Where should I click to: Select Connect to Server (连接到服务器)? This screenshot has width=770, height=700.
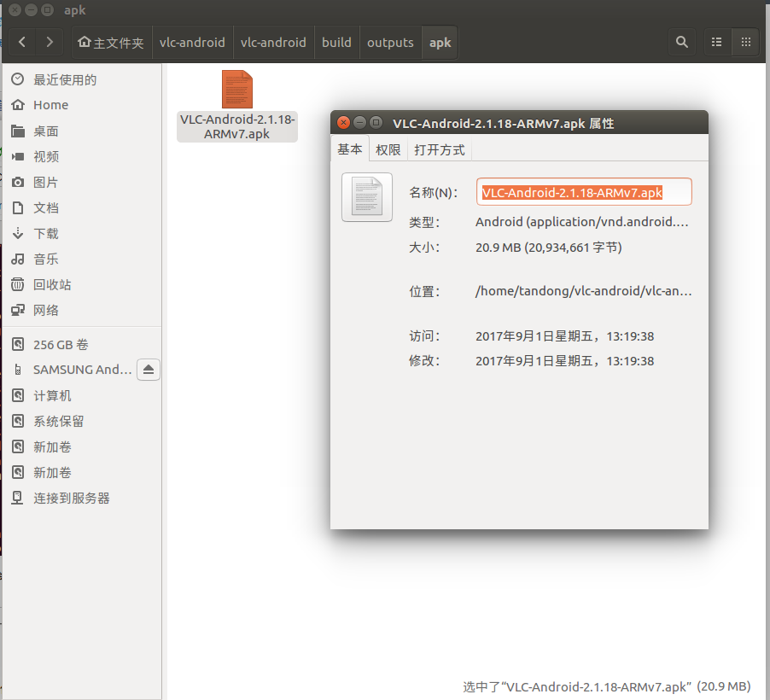82,498
